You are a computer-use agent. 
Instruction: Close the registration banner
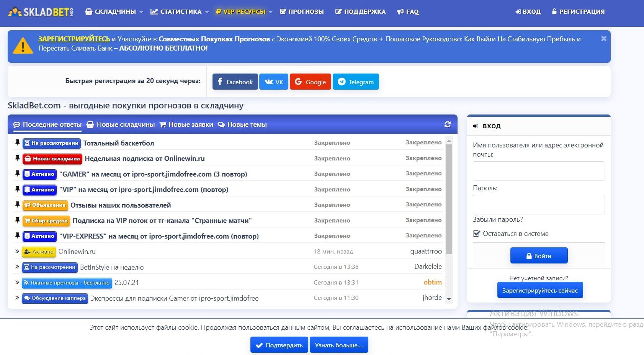pos(604,38)
